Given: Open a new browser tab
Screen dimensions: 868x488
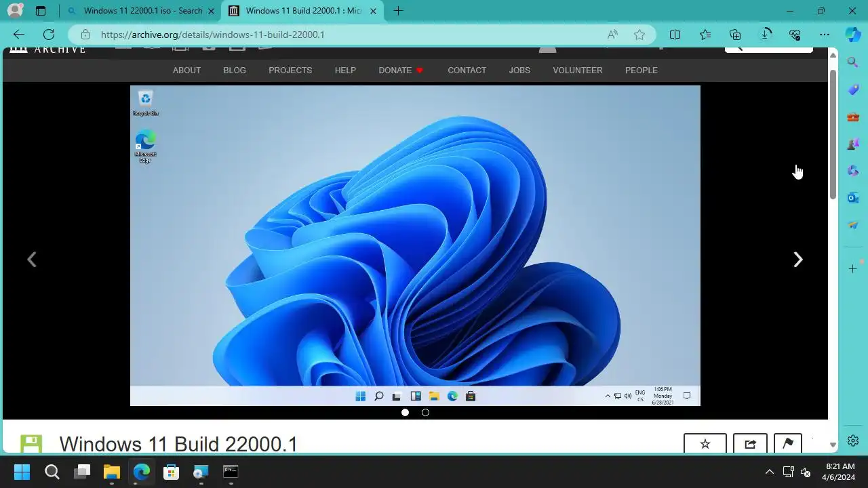Looking at the screenshot, I should [398, 11].
